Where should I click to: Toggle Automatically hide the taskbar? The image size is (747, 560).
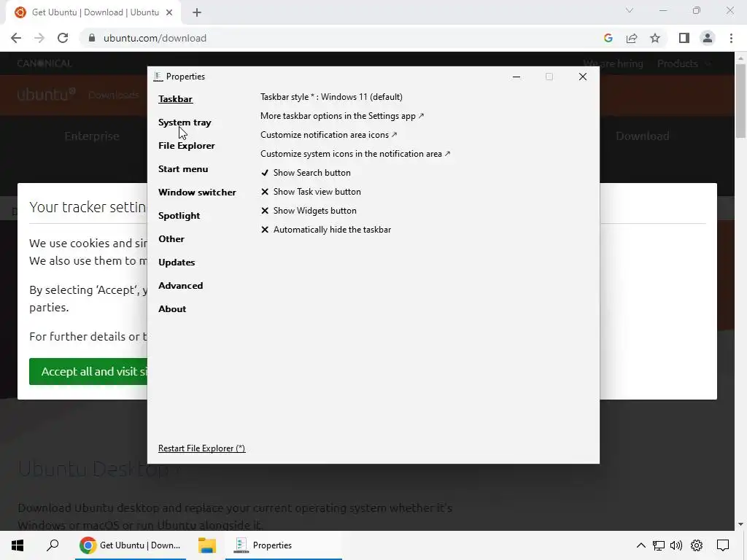click(326, 230)
